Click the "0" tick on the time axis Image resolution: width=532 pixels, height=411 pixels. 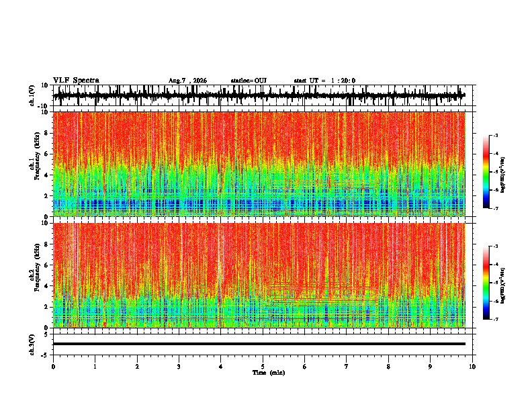(53, 367)
